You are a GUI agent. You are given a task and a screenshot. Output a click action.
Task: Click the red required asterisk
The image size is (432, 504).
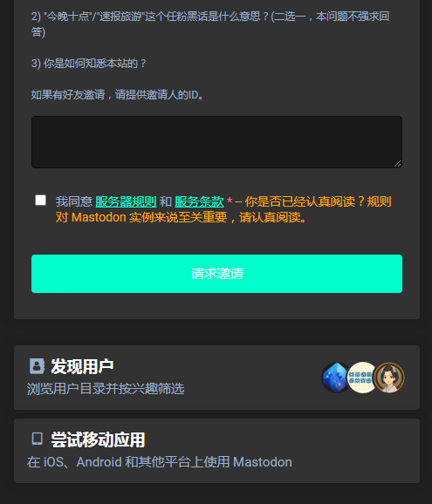pyautogui.click(x=230, y=201)
